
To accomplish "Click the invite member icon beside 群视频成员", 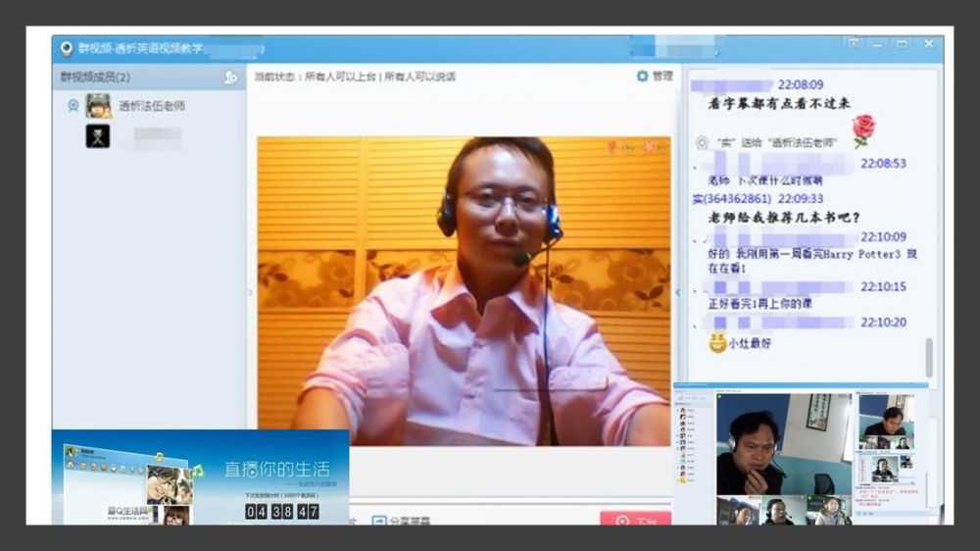I will click(x=230, y=77).
